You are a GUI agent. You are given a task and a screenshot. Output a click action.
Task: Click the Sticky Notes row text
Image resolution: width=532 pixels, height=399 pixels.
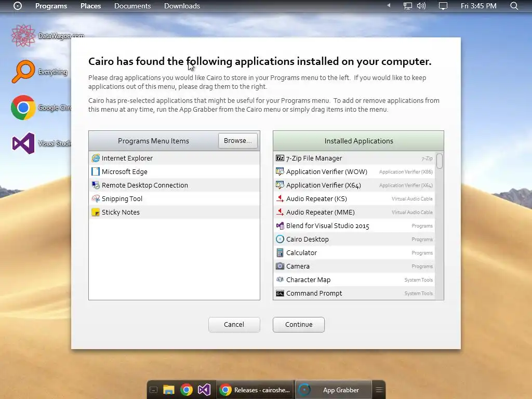(x=121, y=212)
